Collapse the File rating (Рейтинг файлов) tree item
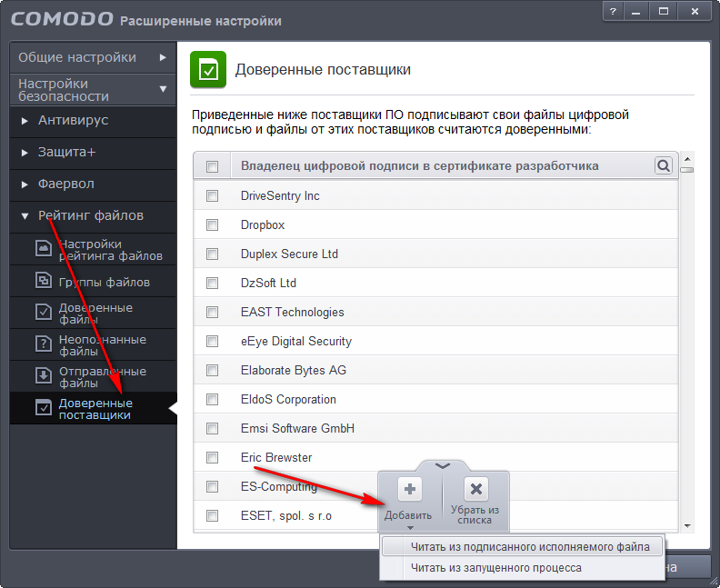The width and height of the screenshot is (720, 588). [25, 215]
